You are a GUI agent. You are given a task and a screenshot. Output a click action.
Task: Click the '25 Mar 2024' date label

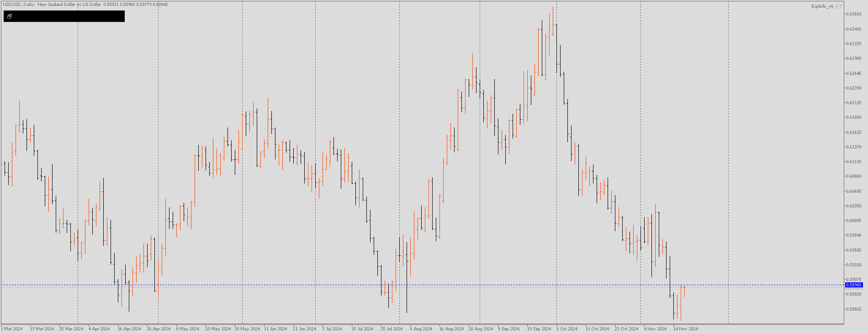click(71, 329)
